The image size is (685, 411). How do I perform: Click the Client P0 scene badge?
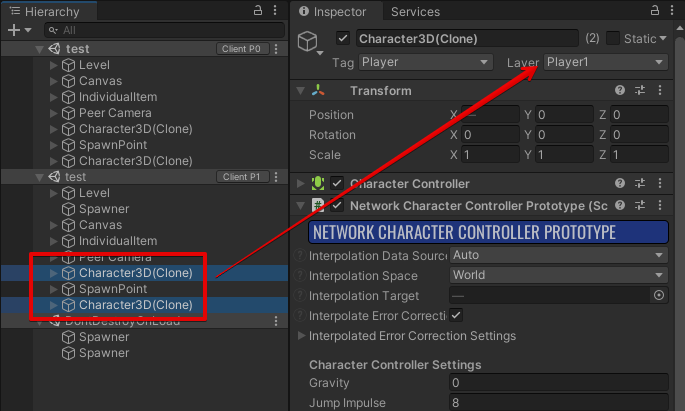coord(242,49)
